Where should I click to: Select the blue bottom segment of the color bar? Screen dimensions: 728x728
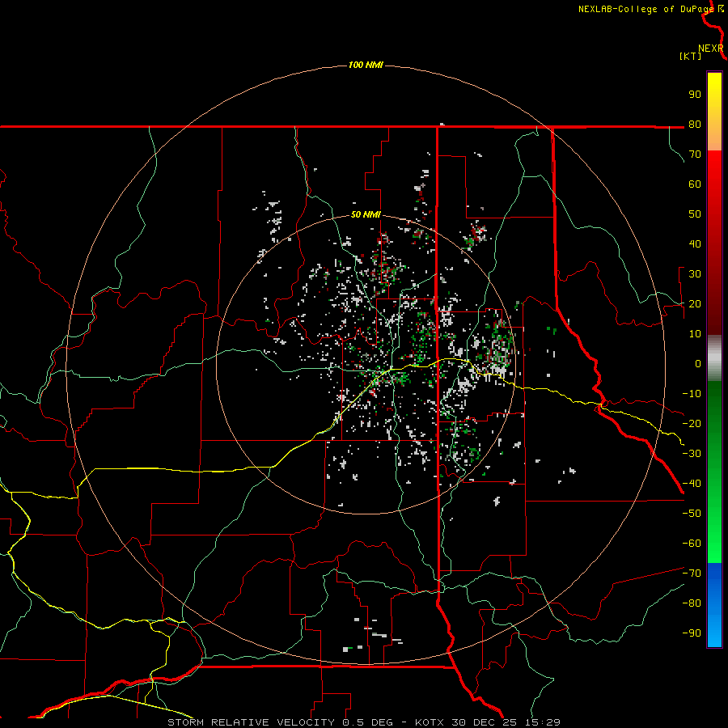click(x=714, y=605)
